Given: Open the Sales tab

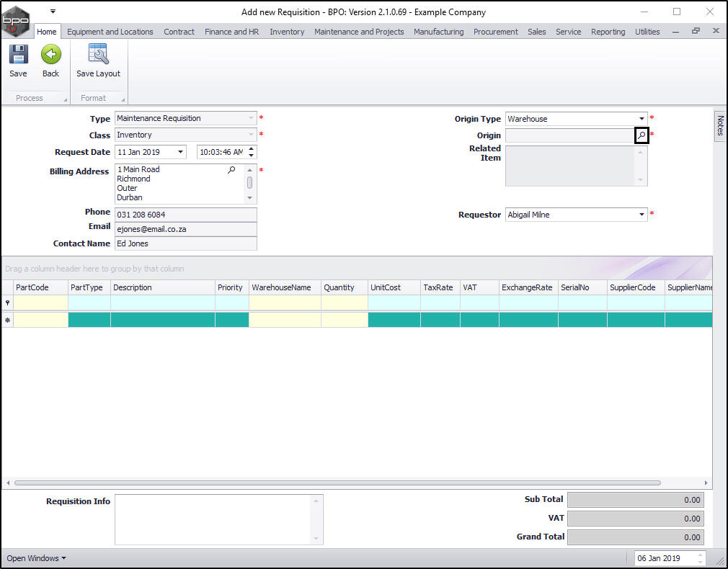Looking at the screenshot, I should [536, 32].
